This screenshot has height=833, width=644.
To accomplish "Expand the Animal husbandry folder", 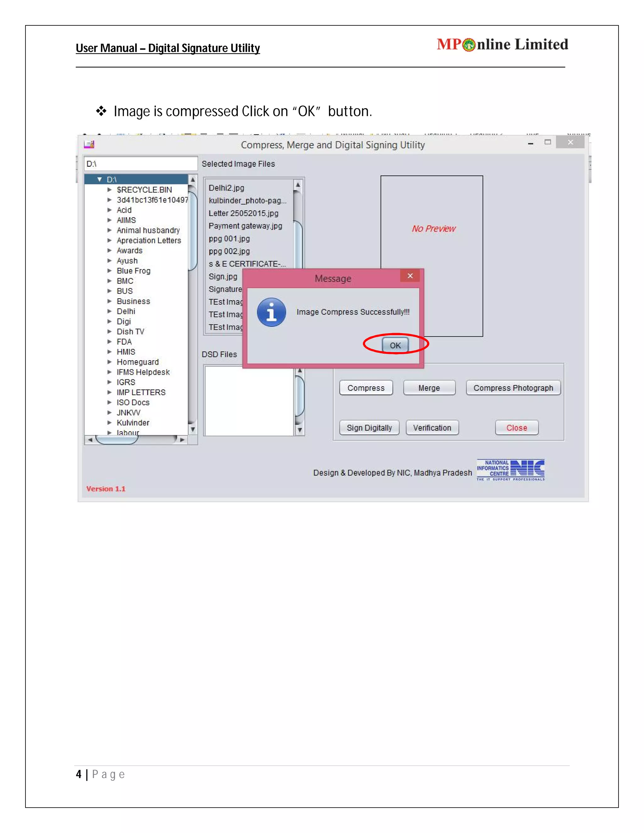I will click(x=109, y=230).
